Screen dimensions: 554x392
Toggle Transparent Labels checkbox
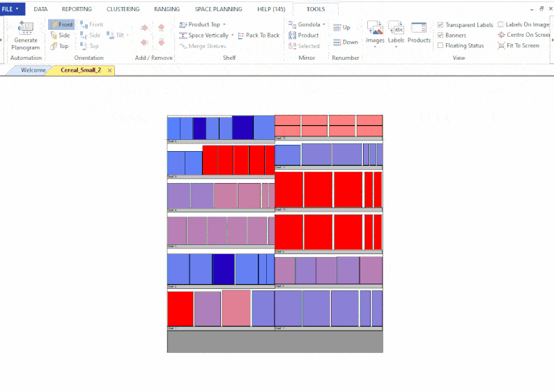pos(440,25)
